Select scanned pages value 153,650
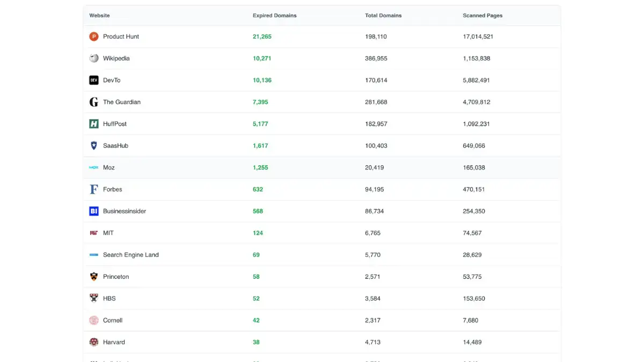 click(474, 299)
